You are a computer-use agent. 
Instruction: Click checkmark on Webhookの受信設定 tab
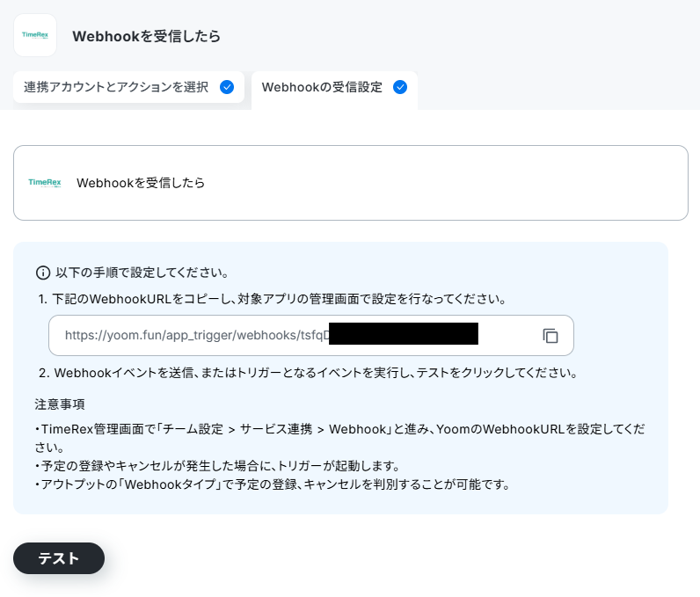[x=400, y=87]
